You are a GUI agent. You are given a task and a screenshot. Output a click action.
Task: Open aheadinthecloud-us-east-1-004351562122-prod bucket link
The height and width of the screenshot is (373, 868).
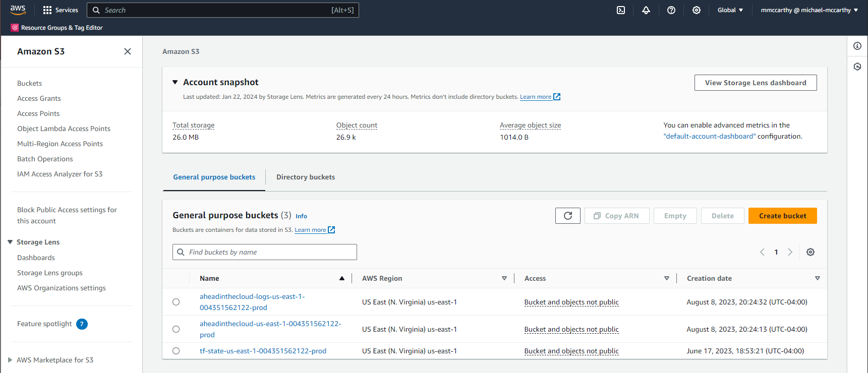270,329
